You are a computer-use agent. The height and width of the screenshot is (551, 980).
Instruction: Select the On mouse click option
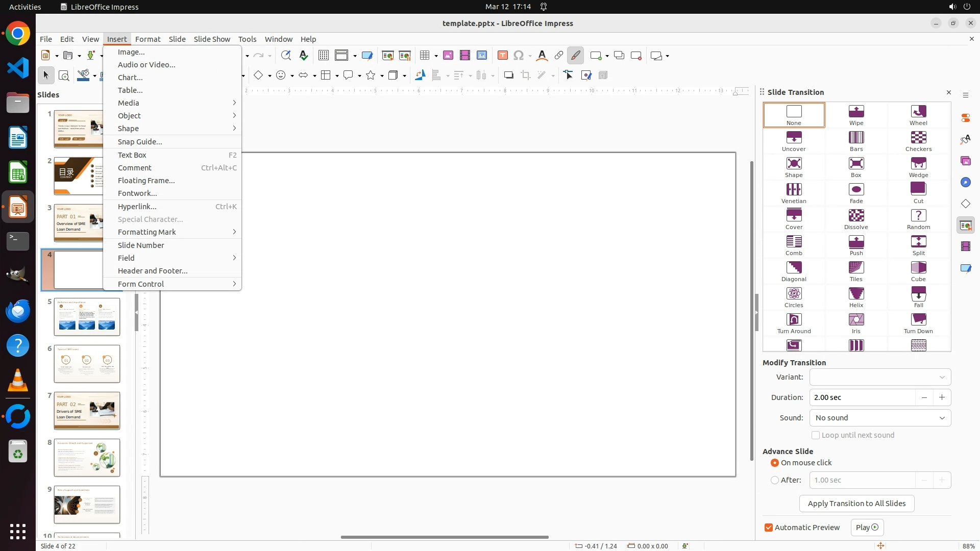tap(775, 463)
